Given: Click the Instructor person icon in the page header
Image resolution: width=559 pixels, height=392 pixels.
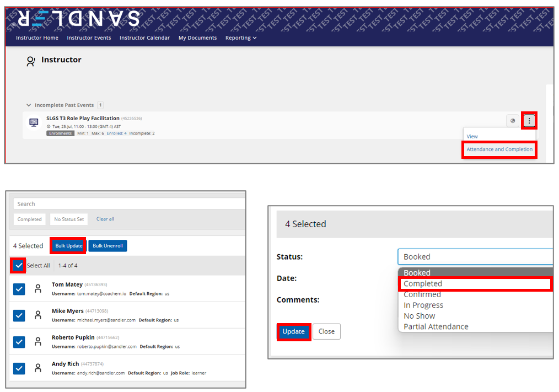Looking at the screenshot, I should 31,61.
